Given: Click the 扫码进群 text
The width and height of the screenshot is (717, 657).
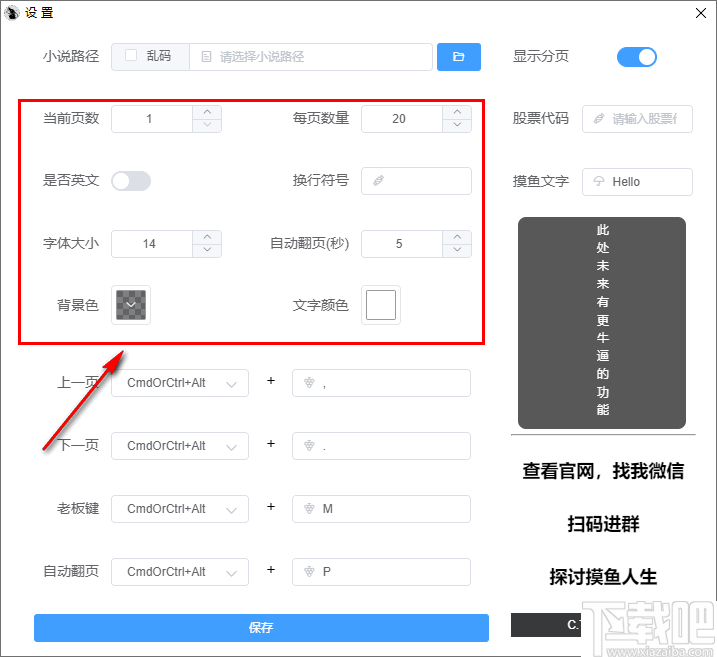Looking at the screenshot, I should (603, 524).
